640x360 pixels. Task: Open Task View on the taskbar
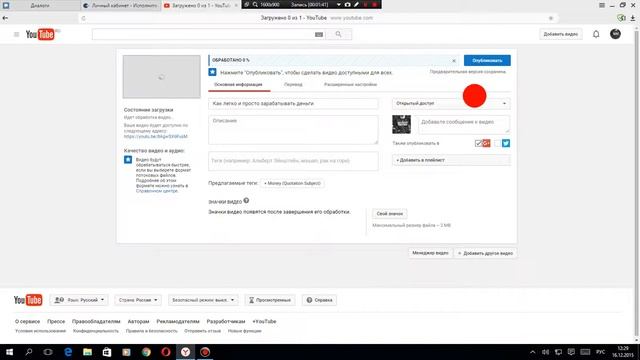point(48,352)
